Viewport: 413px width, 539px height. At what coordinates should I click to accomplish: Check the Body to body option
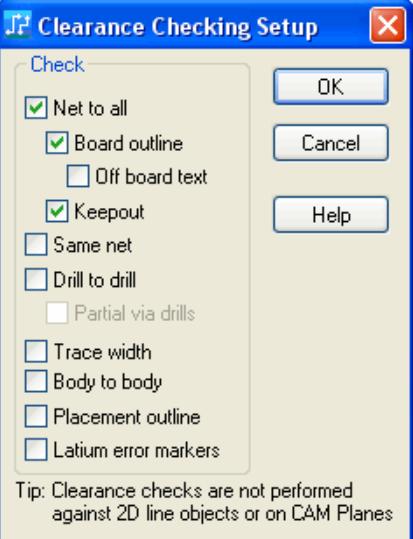[36, 381]
